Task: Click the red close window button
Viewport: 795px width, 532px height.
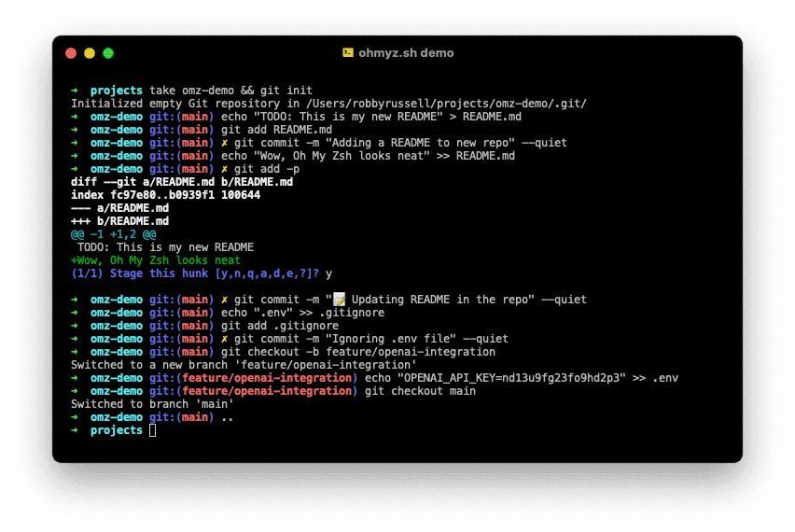Action: (x=71, y=53)
